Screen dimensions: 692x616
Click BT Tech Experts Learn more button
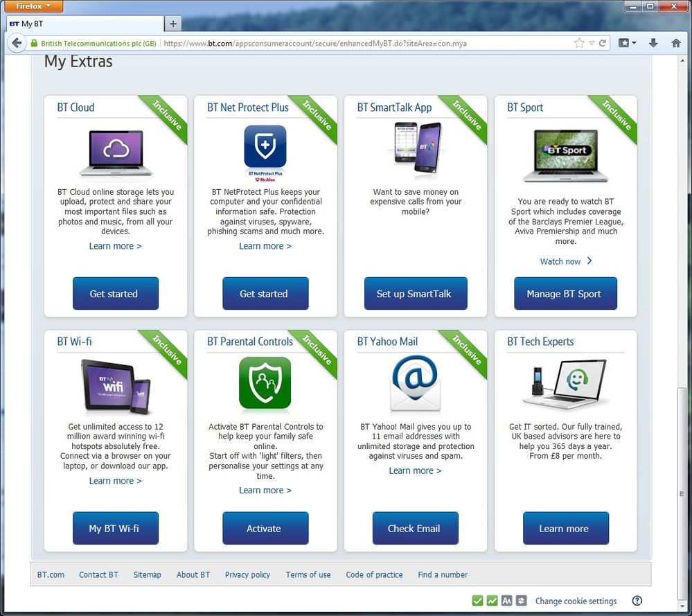tap(566, 528)
